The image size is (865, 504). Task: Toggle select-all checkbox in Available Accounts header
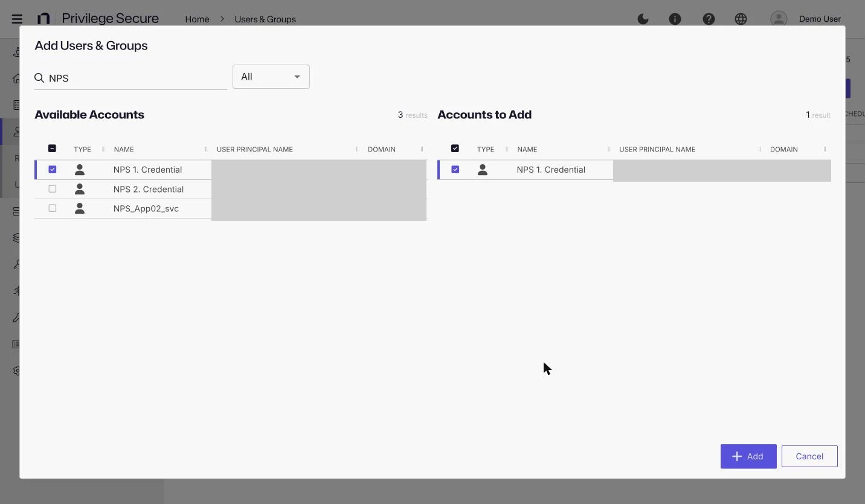[52, 148]
